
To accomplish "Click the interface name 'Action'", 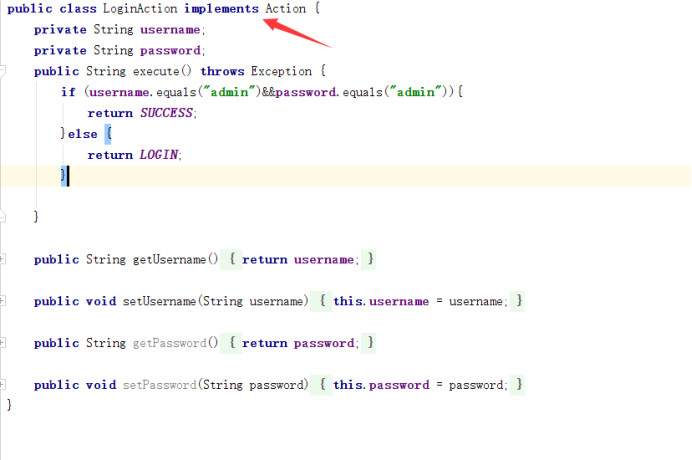I will [286, 8].
